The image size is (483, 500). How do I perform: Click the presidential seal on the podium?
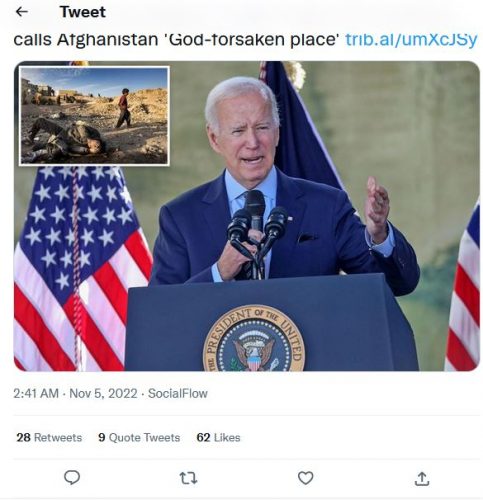click(x=254, y=338)
